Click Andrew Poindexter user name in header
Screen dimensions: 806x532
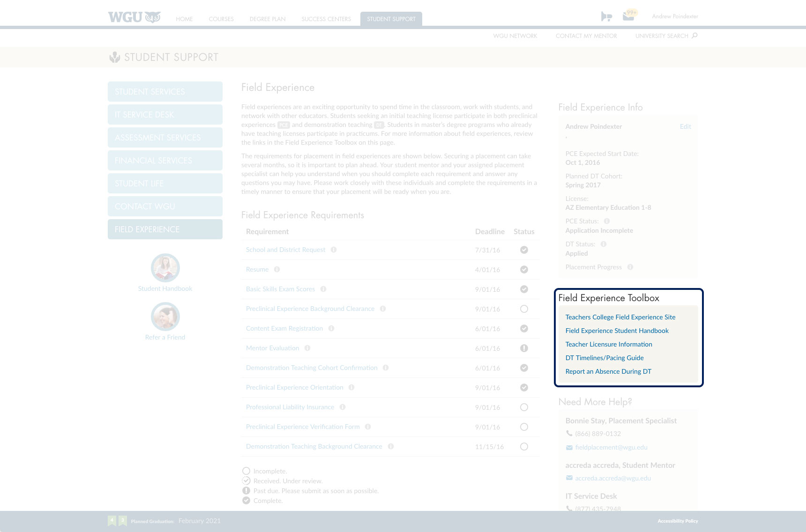(x=675, y=16)
